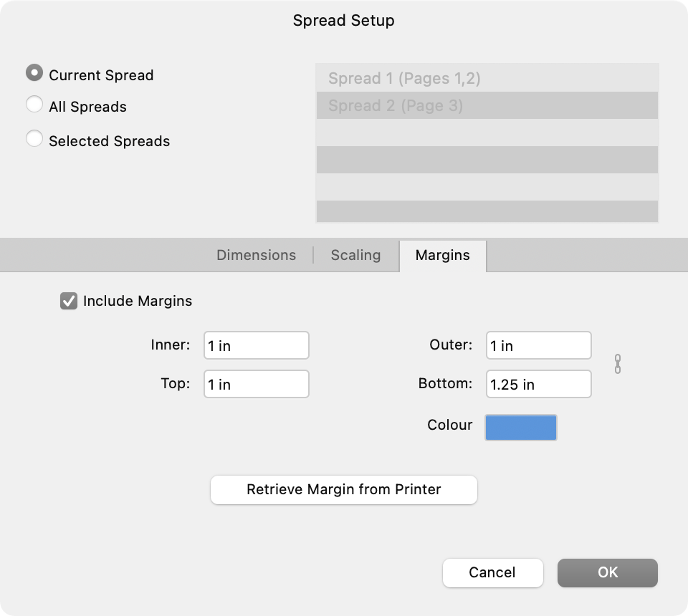Click Retrieve Margin from Printer
Viewport: 688px width, 616px height.
(343, 490)
